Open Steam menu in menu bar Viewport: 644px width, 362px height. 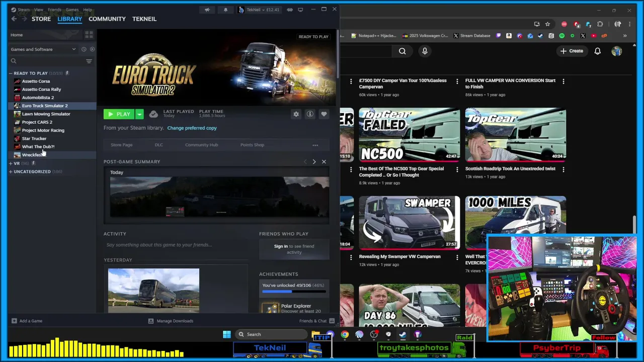(x=24, y=10)
